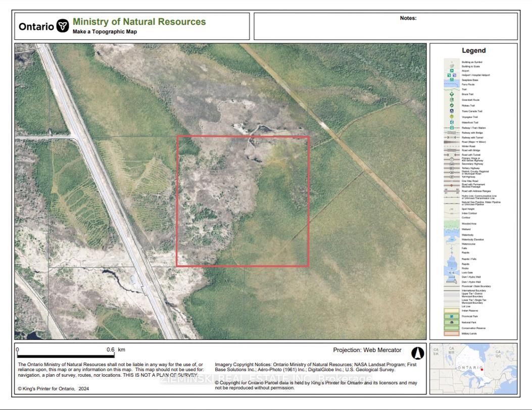Click the 'Trans Canada Trail' legend label
The image size is (532, 410).
click(x=472, y=111)
